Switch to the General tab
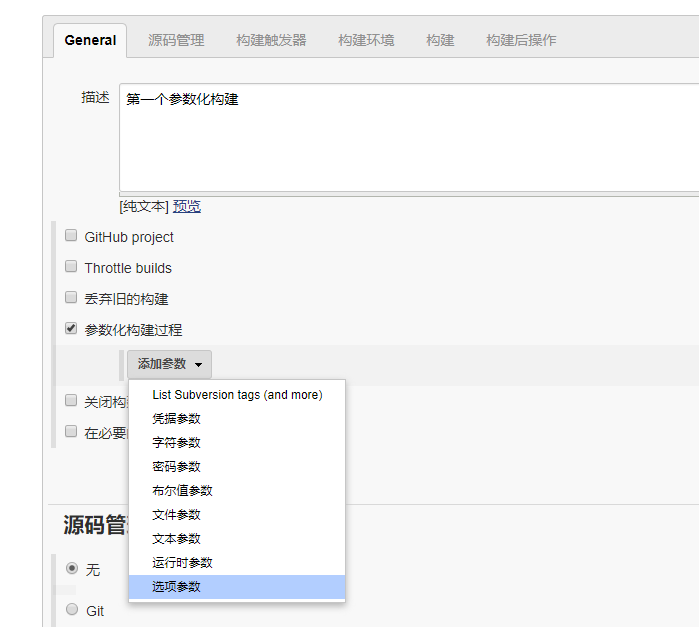The width and height of the screenshot is (699, 627). [90, 41]
